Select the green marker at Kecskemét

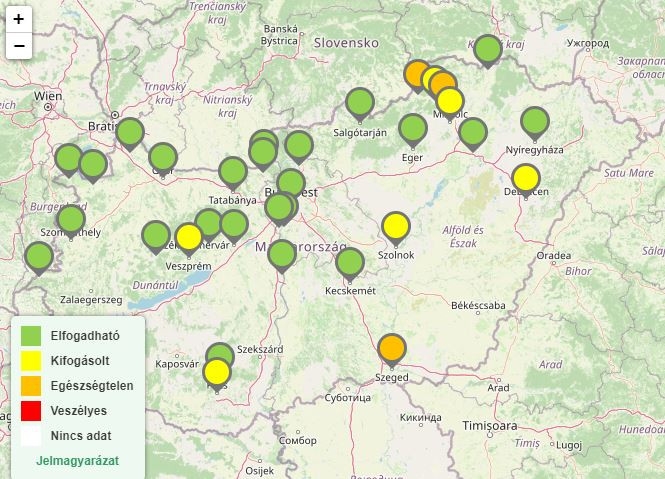point(349,263)
